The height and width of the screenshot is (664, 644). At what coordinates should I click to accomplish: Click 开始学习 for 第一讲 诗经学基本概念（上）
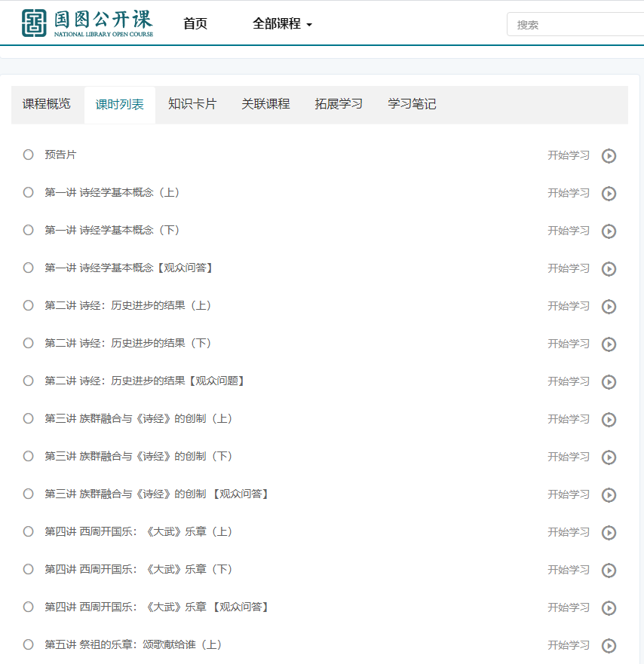pos(569,193)
